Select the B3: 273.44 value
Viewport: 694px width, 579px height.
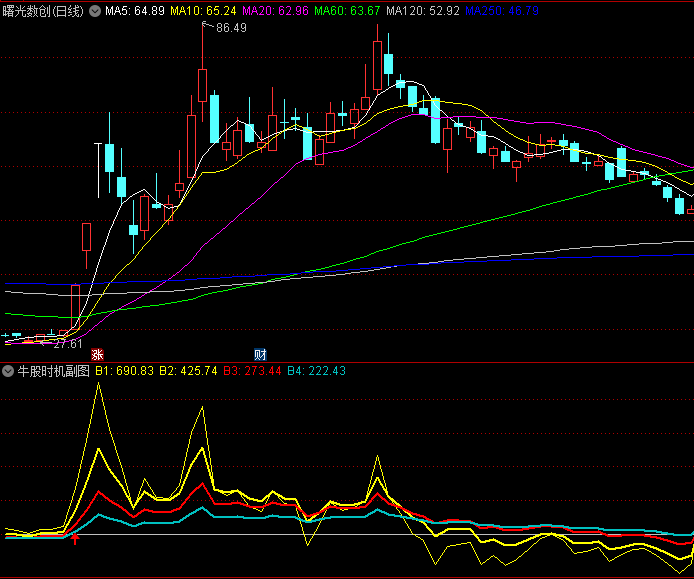[x=252, y=371]
